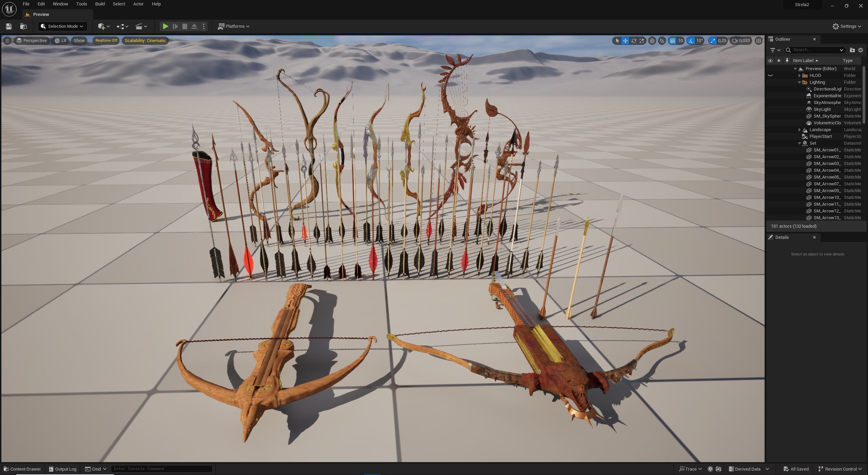Toggle visibility of the HLOD folder
868x475 pixels.
[770, 76]
